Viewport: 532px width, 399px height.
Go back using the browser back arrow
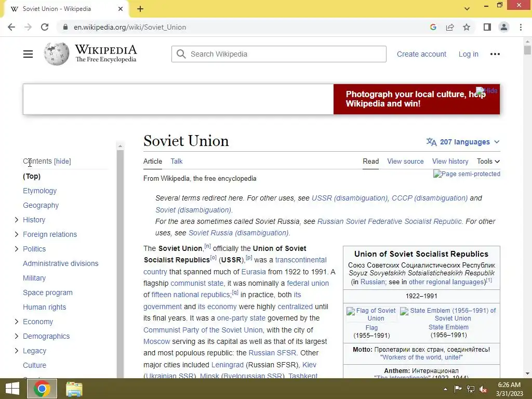11,27
